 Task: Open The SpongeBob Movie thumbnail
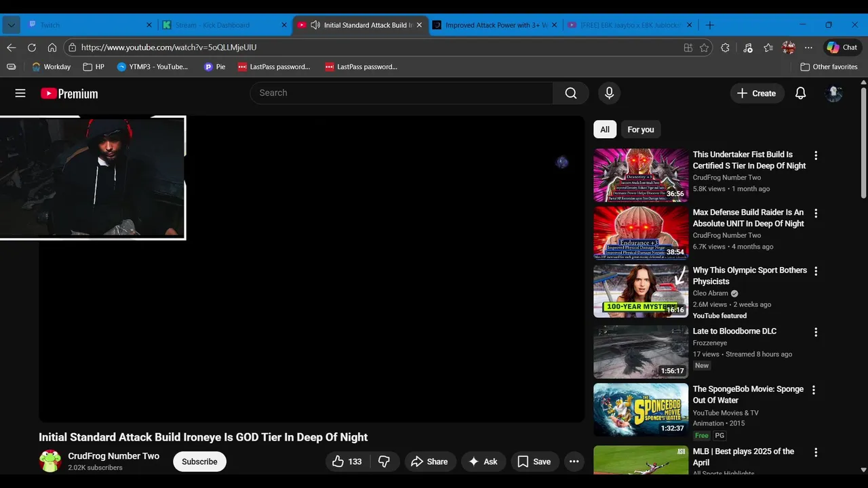[641, 410]
